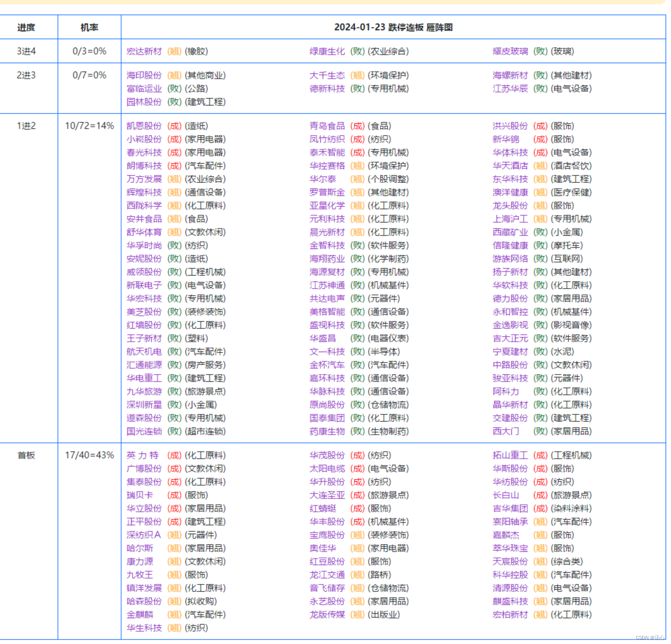Open the 宏达新材 stock link
Image resolution: width=671 pixels, height=644 pixels.
(144, 51)
